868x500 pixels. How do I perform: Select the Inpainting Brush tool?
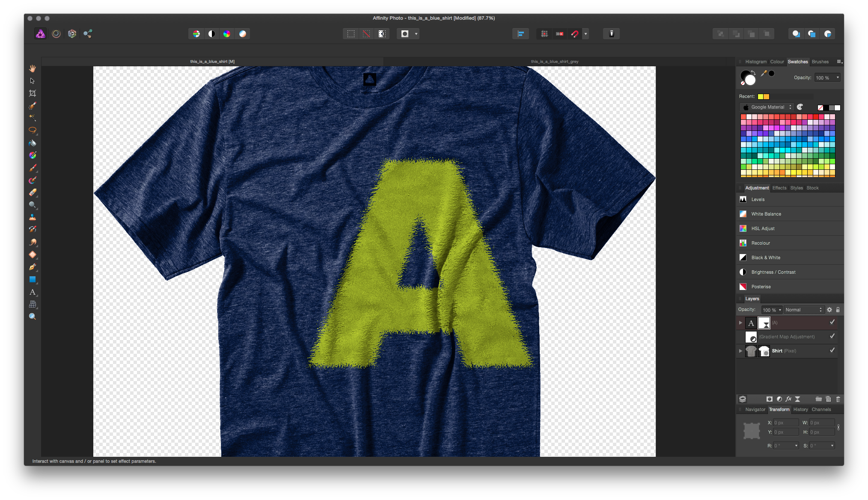[33, 230]
